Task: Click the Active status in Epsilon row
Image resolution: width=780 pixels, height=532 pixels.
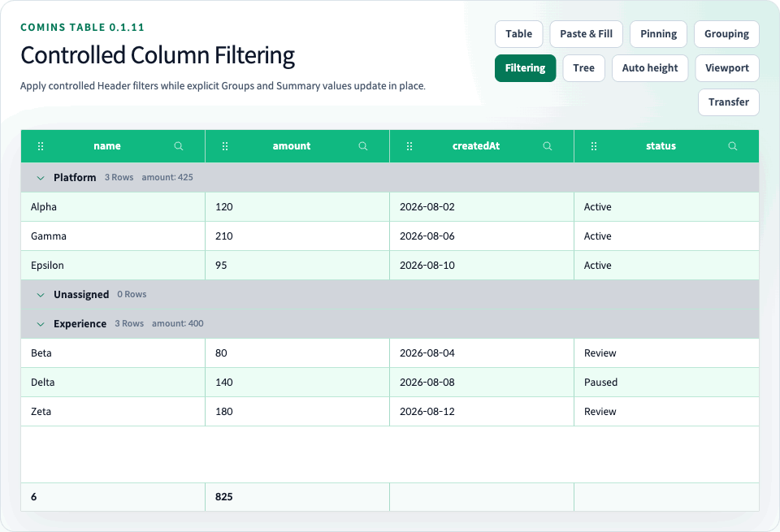Action: pos(666,266)
